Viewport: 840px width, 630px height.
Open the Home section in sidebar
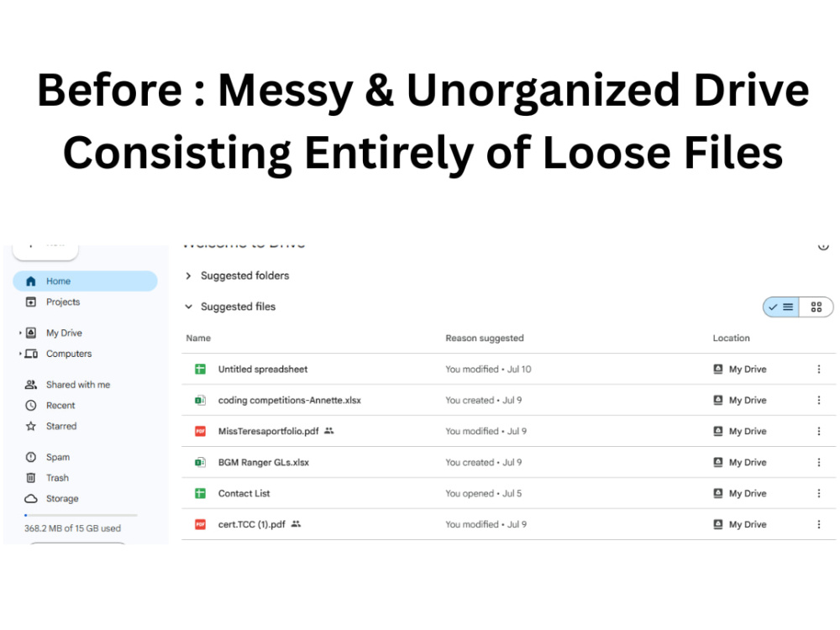click(85, 281)
